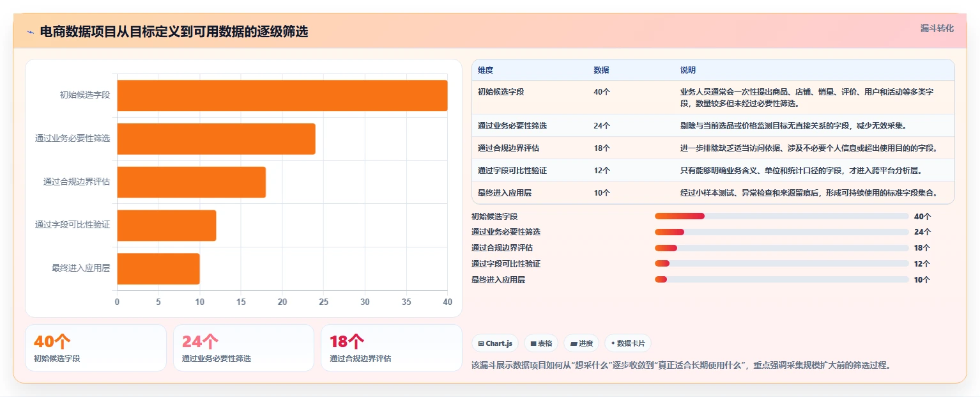Click the 通过字段可比性验证 bar in the chart
Viewport: 980px width, 397px height.
coord(166,226)
